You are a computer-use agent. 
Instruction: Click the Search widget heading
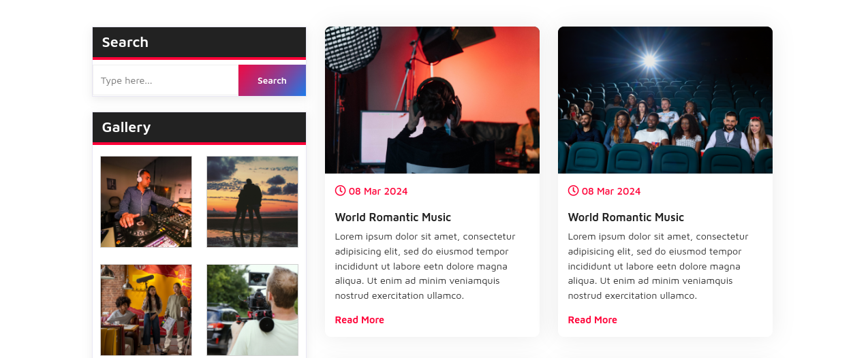[125, 42]
